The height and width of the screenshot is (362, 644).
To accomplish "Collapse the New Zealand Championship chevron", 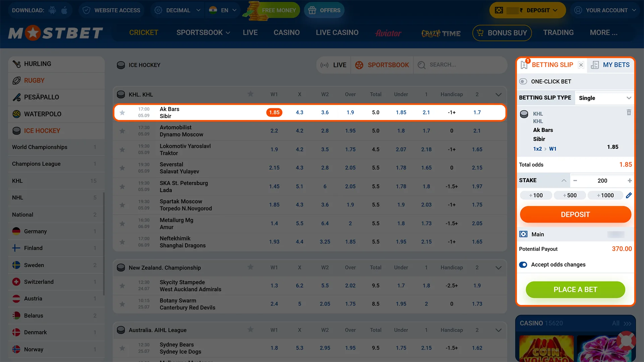I will tap(498, 268).
